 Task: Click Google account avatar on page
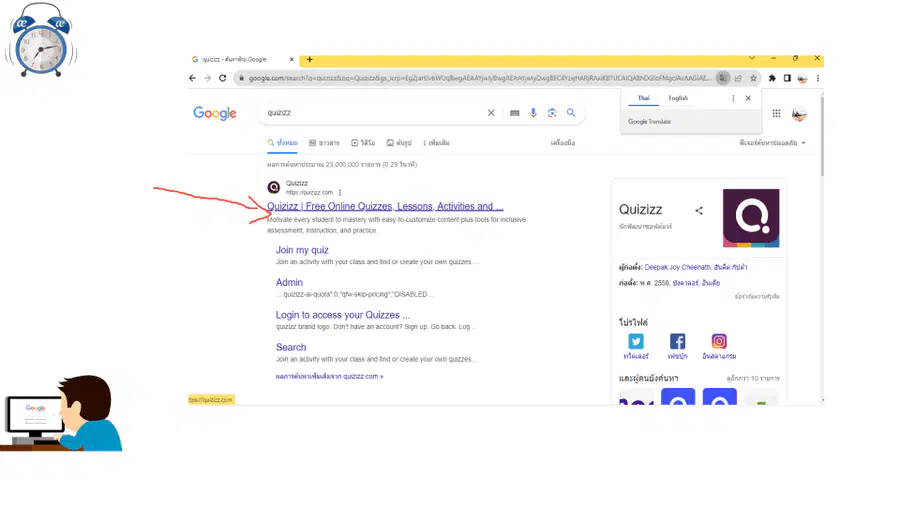click(x=799, y=114)
